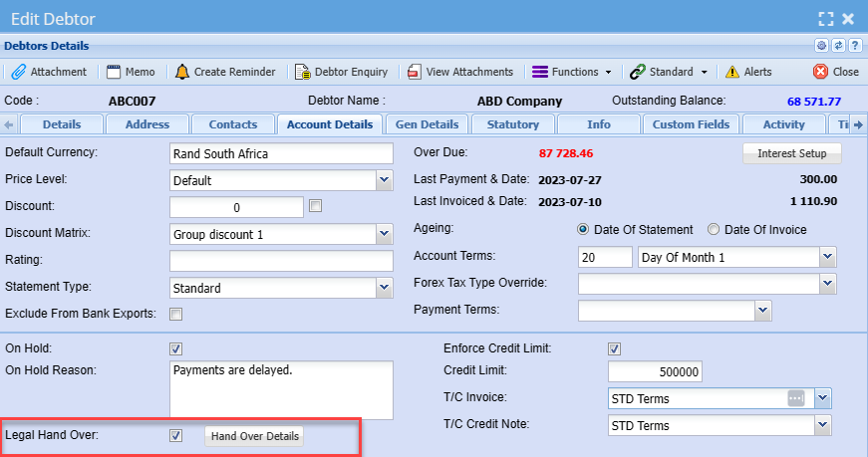Open the Day Of Month 1 terms dropdown

pyautogui.click(x=827, y=257)
